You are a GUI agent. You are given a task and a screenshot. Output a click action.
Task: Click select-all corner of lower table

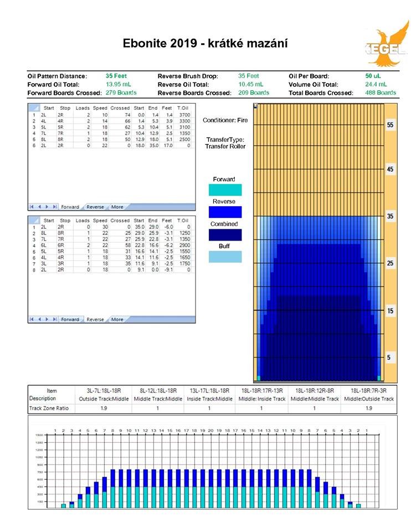pos(34,221)
